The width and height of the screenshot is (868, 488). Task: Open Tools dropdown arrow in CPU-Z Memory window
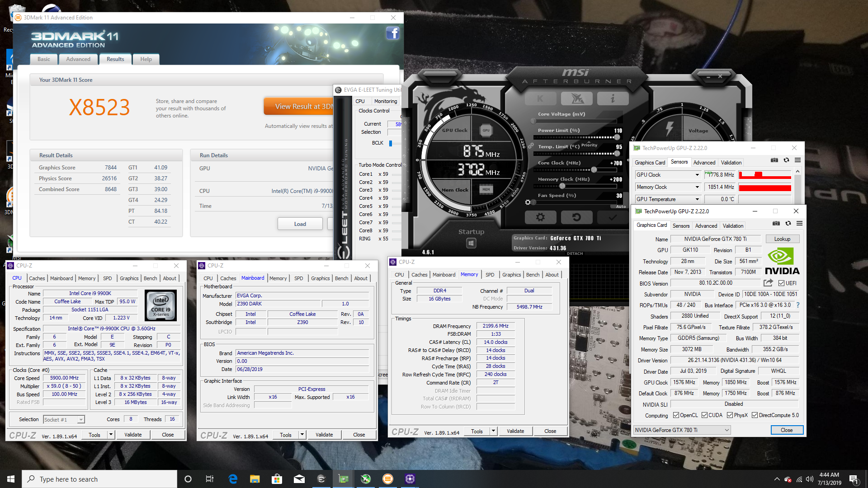(493, 431)
